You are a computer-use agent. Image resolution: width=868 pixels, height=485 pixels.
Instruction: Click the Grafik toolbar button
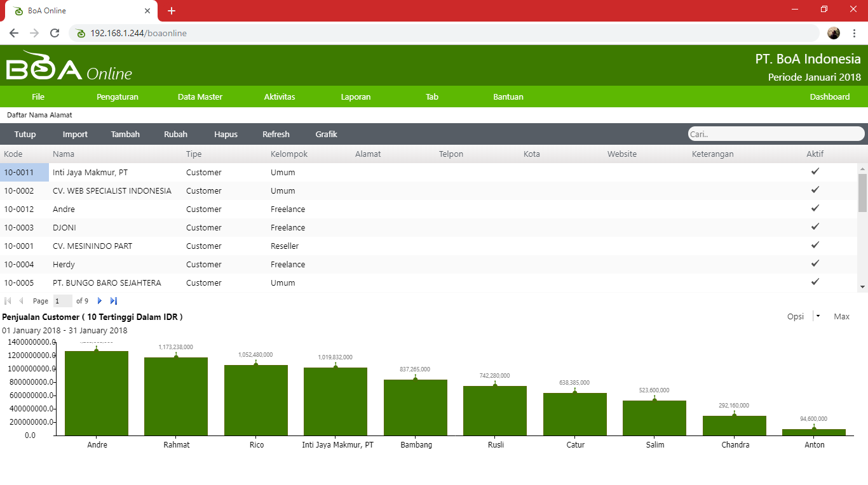pos(326,135)
